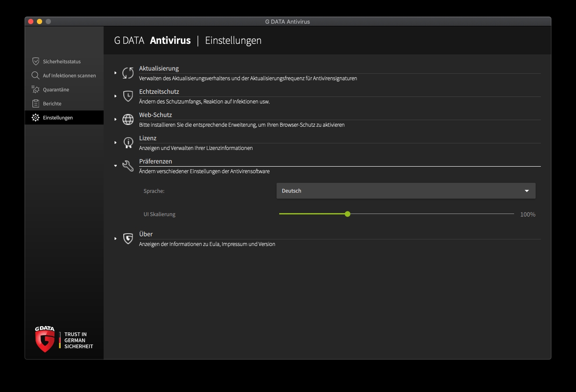Minimize the G DATA Antivirus window

pos(40,21)
